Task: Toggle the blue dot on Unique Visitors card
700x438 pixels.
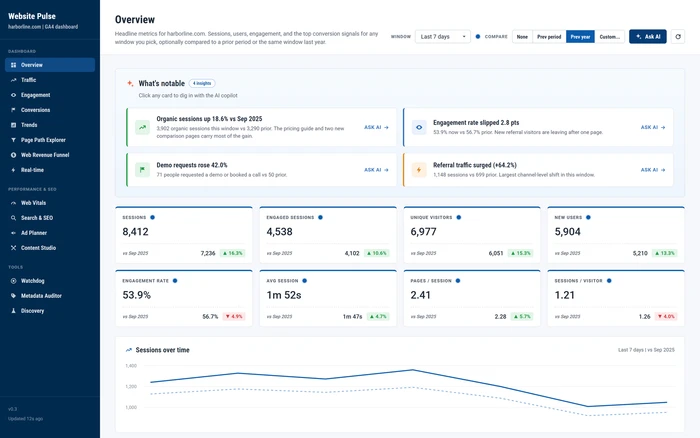Action: click(x=458, y=217)
